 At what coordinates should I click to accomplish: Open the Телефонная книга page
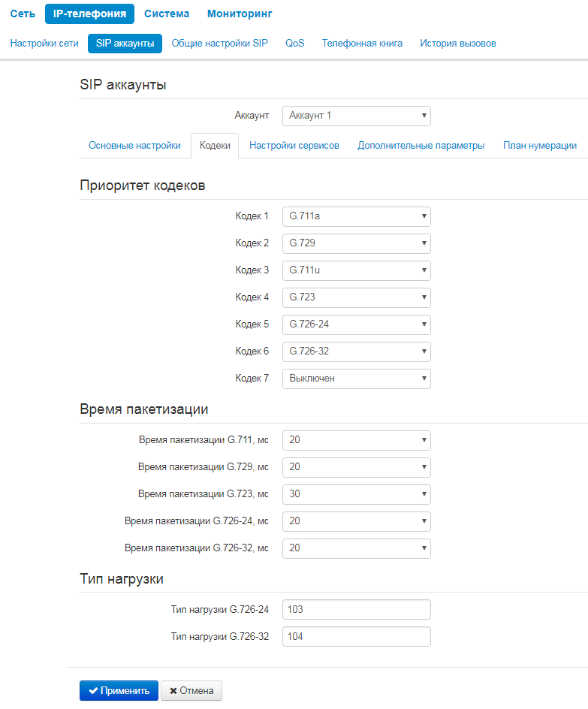(x=362, y=44)
